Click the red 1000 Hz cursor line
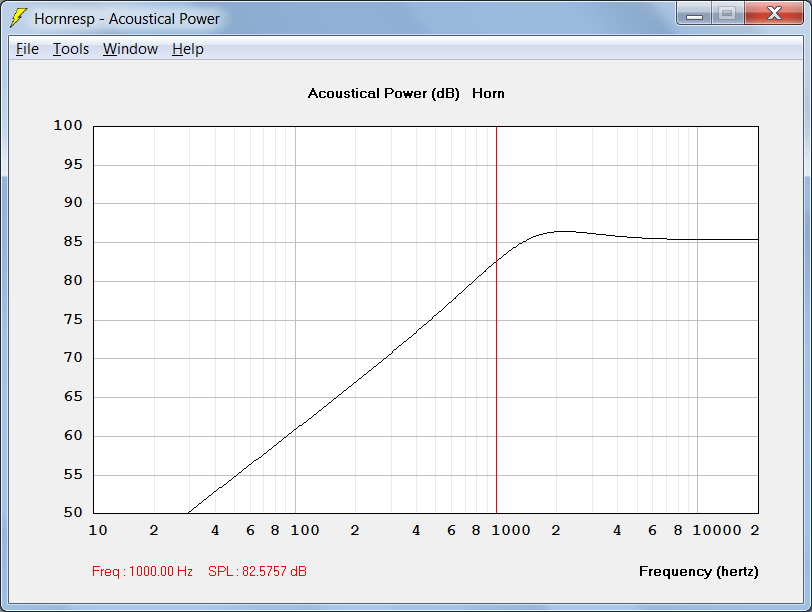This screenshot has height=612, width=812. pos(496,320)
